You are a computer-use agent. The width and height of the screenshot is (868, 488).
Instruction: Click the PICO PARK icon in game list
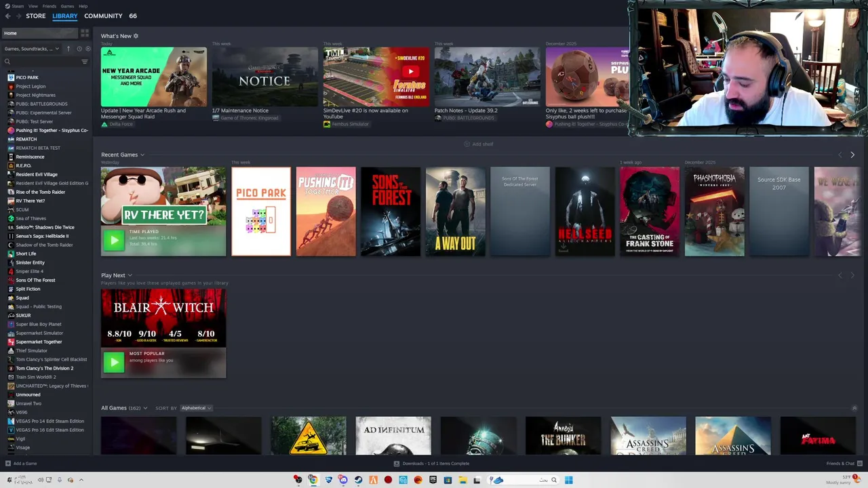coord(11,77)
